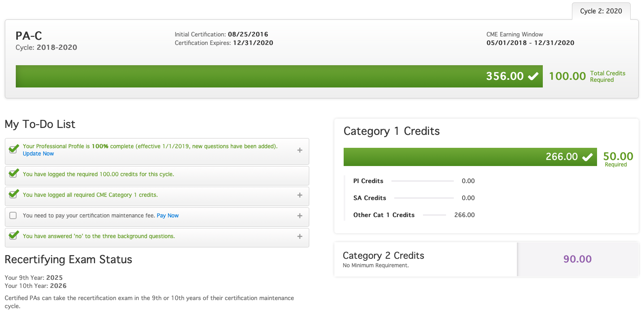Click the 90.00 Category 2 credits value
Viewport: 644px width, 311px height.
point(577,259)
